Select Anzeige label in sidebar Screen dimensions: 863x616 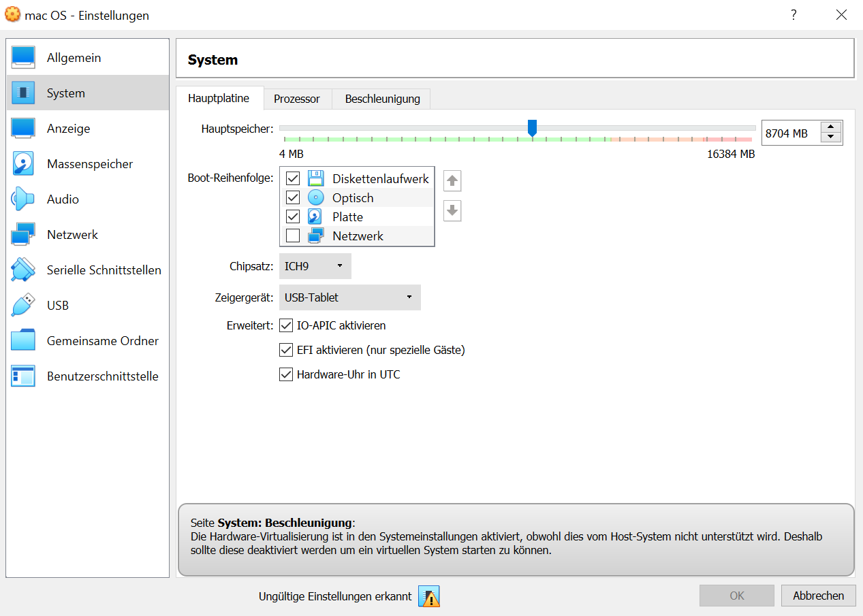coord(68,129)
